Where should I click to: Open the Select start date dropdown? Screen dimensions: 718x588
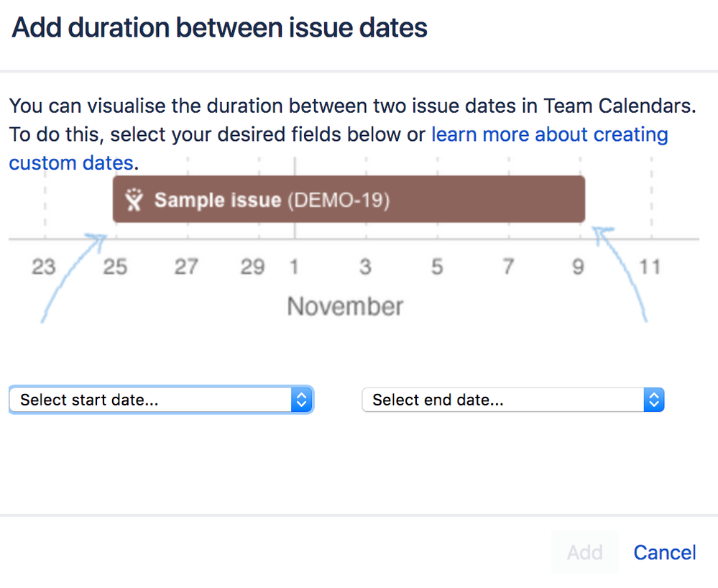(161, 400)
